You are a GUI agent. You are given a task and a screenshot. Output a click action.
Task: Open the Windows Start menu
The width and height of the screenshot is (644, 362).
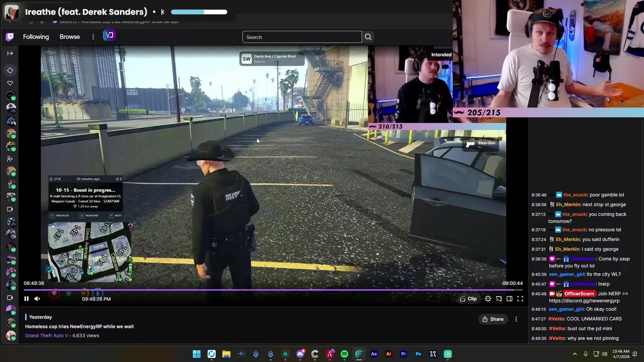pyautogui.click(x=197, y=354)
